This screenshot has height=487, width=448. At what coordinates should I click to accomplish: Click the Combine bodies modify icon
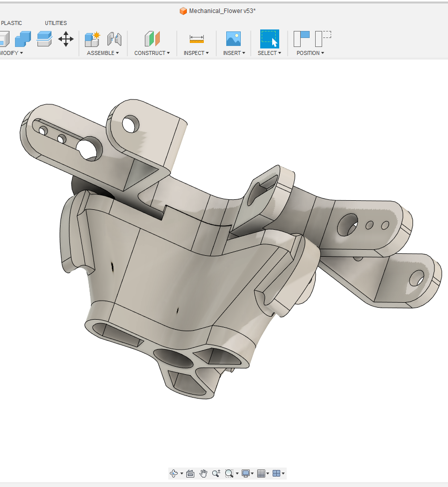(23, 39)
